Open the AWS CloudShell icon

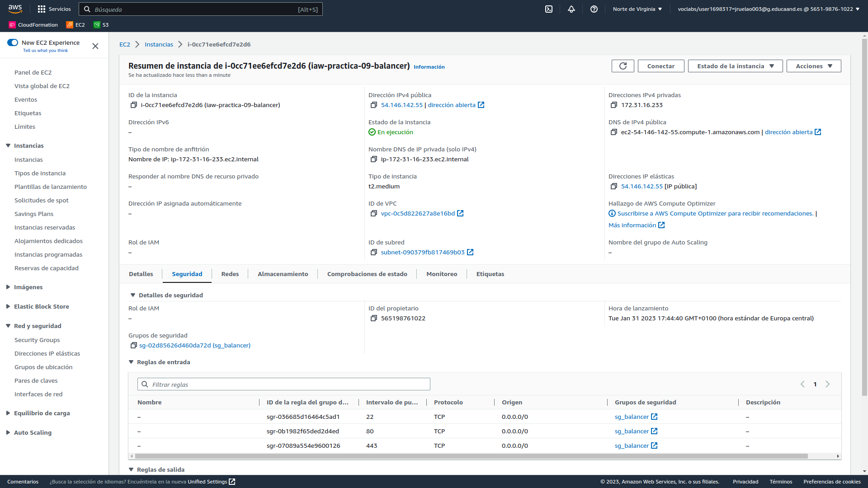click(549, 9)
